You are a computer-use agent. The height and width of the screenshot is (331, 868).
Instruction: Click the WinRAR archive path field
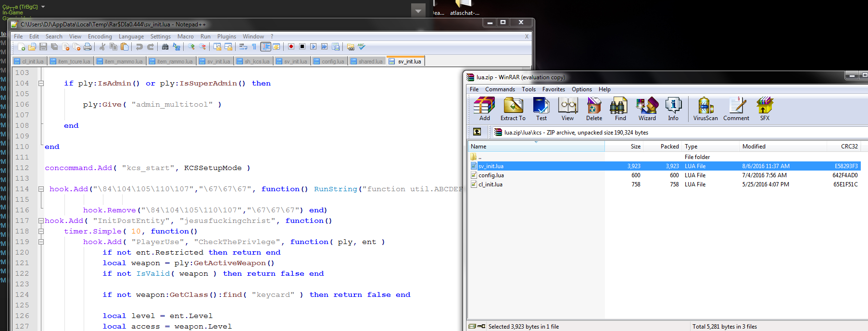click(x=680, y=132)
